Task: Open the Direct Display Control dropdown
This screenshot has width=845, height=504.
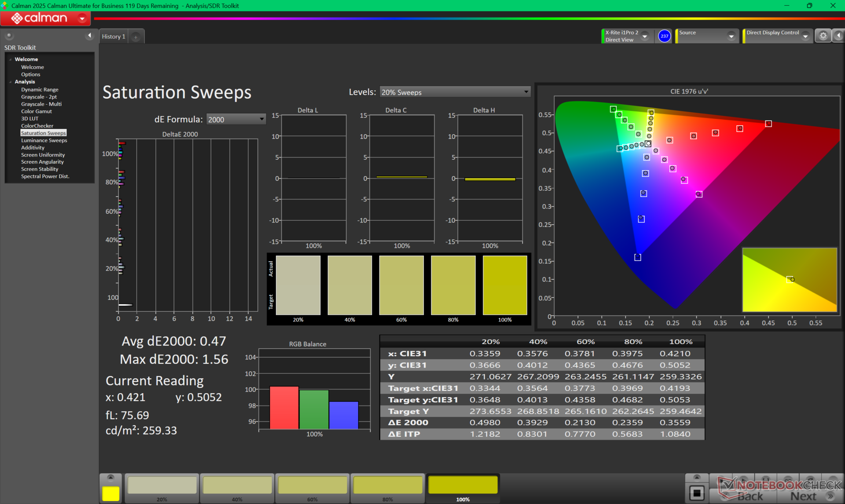Action: (x=805, y=37)
